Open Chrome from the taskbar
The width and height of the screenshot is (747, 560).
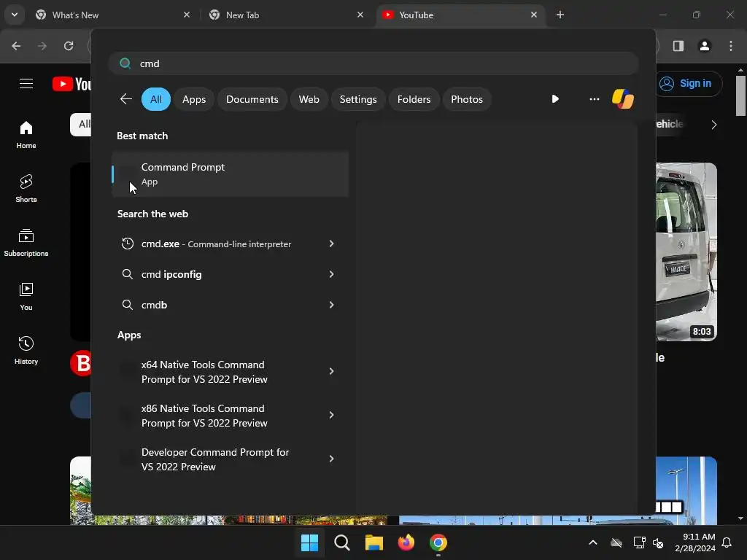438,542
